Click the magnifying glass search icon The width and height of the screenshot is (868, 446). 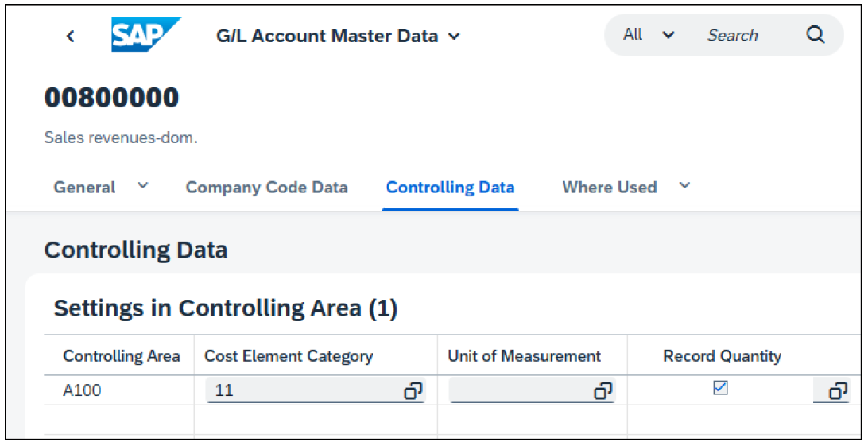click(x=816, y=35)
